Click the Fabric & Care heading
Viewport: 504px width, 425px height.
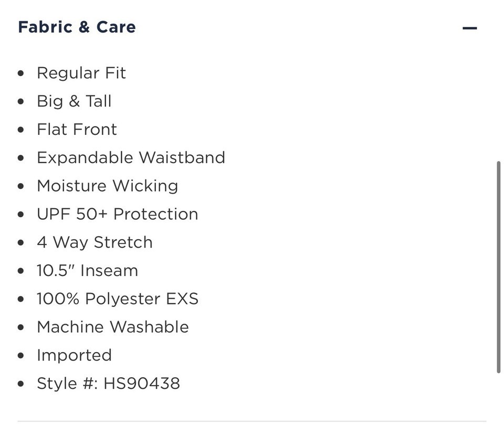[x=77, y=27]
